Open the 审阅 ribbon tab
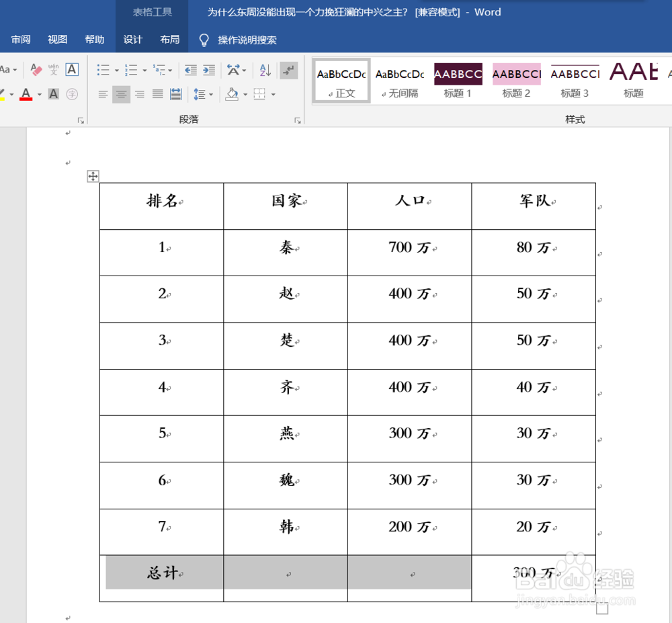Screen dimensions: 672x623 (21, 40)
